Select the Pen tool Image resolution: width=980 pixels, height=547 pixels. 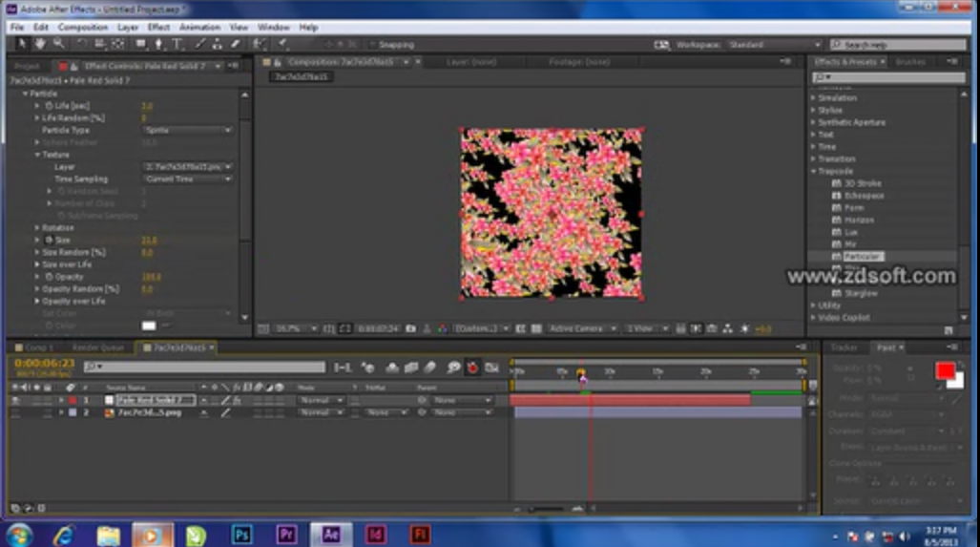click(158, 44)
